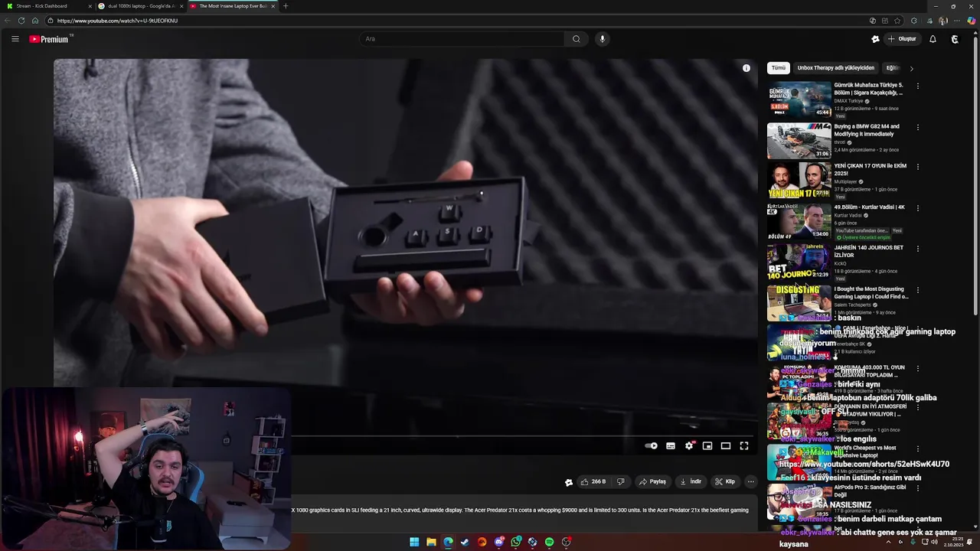Open Windows Start menu
980x551 pixels.
coord(414,542)
